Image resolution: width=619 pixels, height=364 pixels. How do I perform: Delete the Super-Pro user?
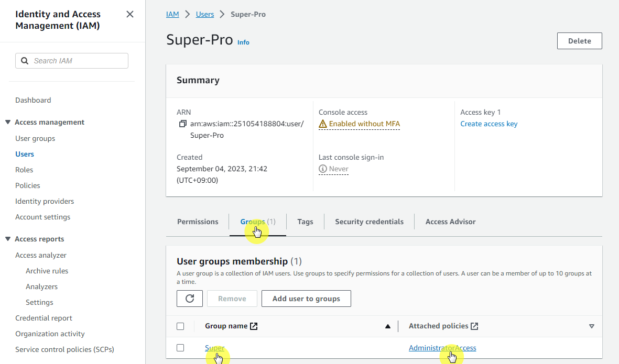[580, 41]
